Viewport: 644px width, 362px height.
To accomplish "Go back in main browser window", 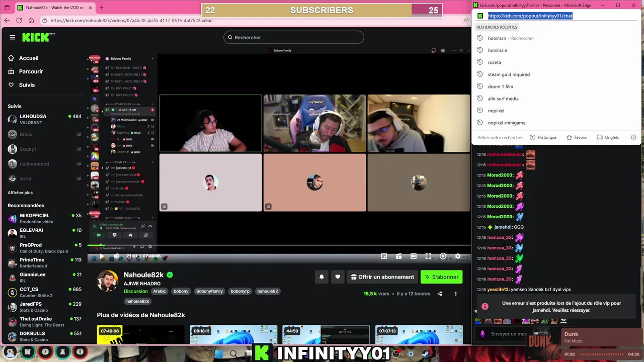I will click(x=7, y=20).
